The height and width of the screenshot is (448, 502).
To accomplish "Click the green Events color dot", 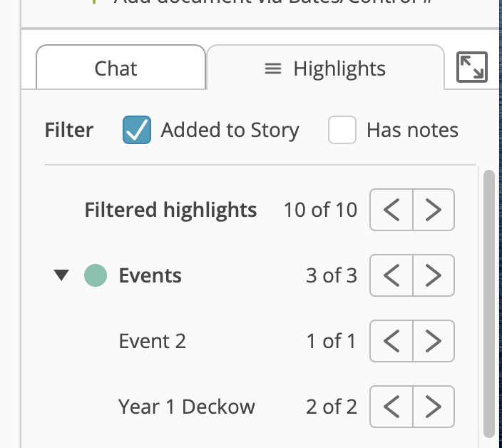I will [96, 275].
